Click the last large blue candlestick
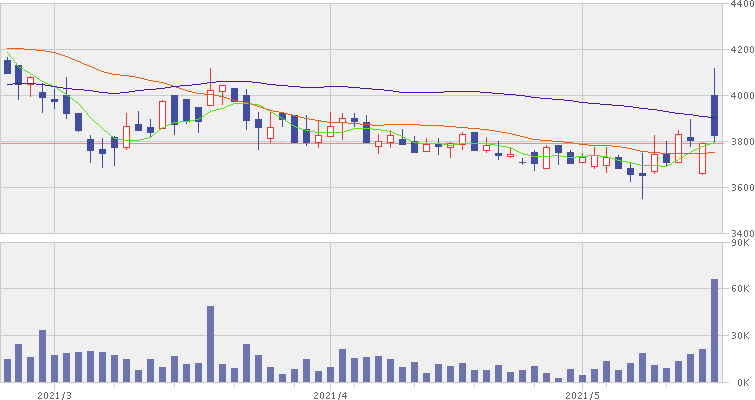The height and width of the screenshot is (400, 755). (x=715, y=115)
